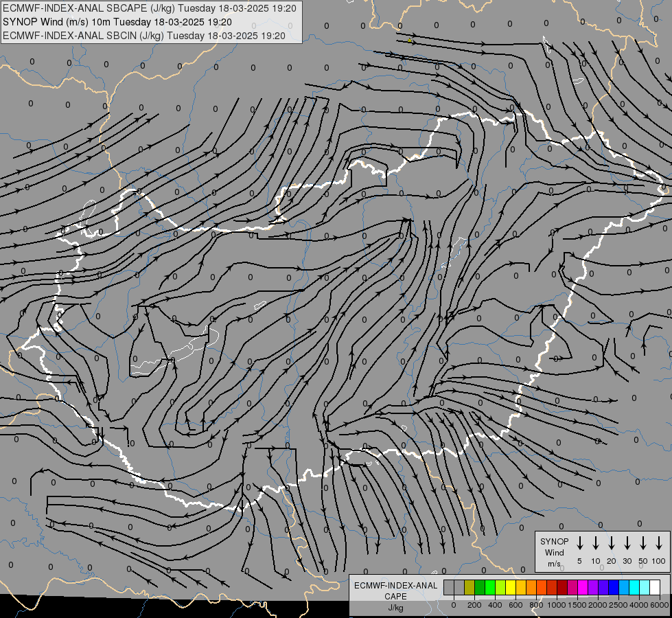Click the '6000' colorbar scale value
672x618 pixels.
660,605
